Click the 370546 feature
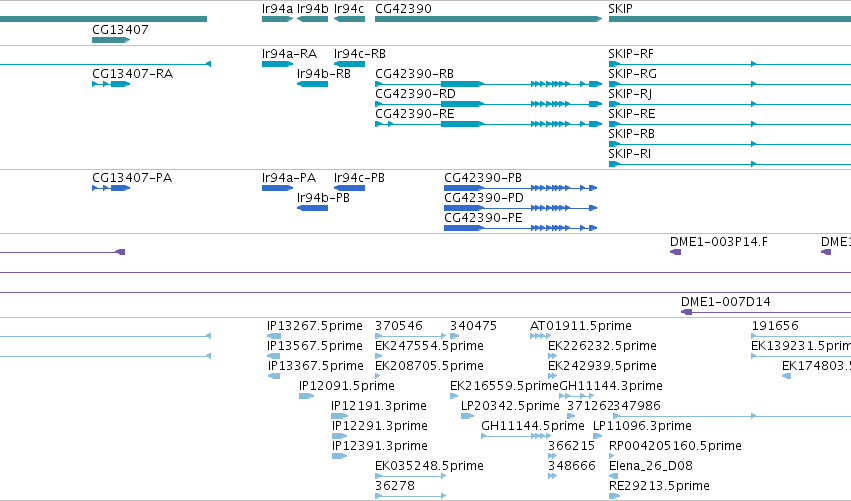 coord(410,336)
